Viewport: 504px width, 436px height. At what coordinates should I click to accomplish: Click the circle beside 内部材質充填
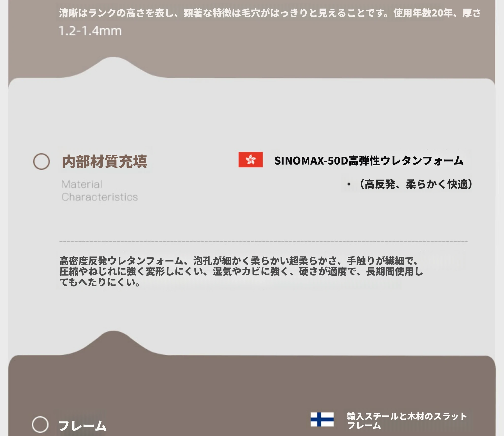[x=41, y=162]
